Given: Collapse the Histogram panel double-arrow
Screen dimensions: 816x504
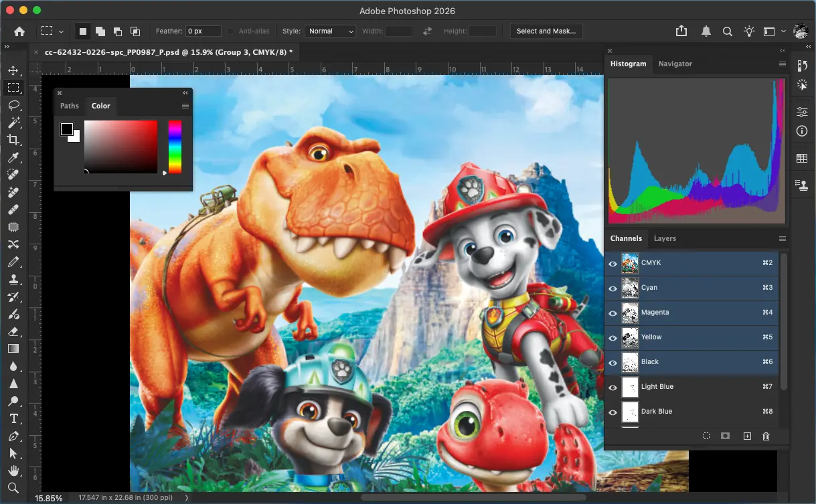Looking at the screenshot, I should 782,50.
